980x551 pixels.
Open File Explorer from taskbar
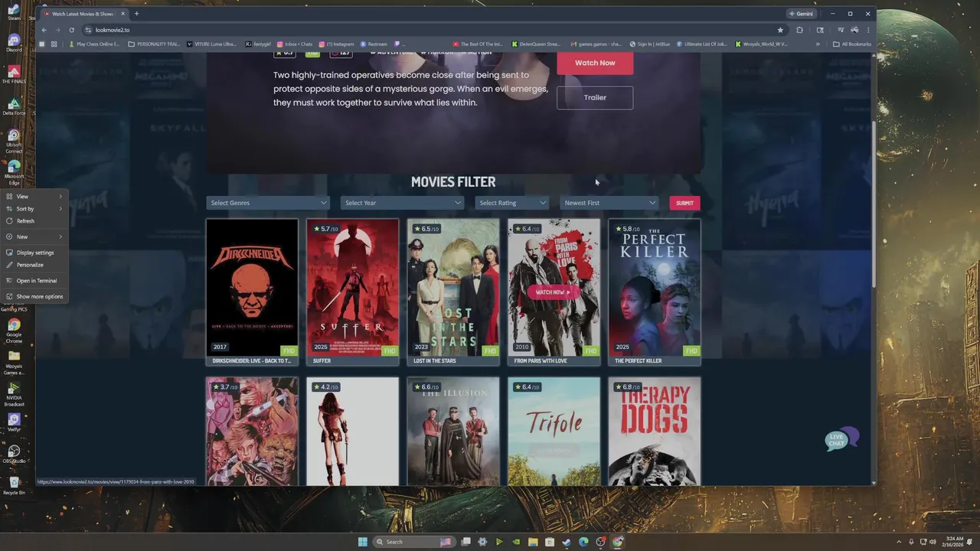point(533,542)
